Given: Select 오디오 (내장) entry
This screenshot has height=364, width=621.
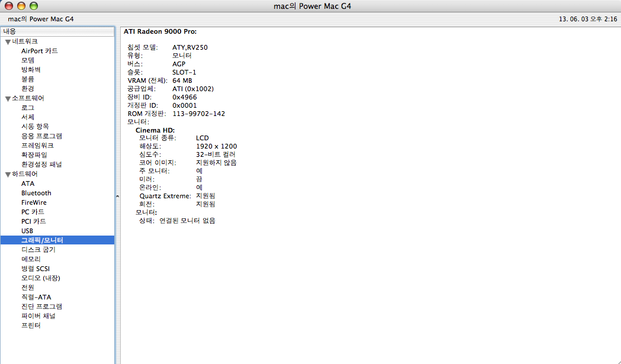Looking at the screenshot, I should [x=41, y=278].
